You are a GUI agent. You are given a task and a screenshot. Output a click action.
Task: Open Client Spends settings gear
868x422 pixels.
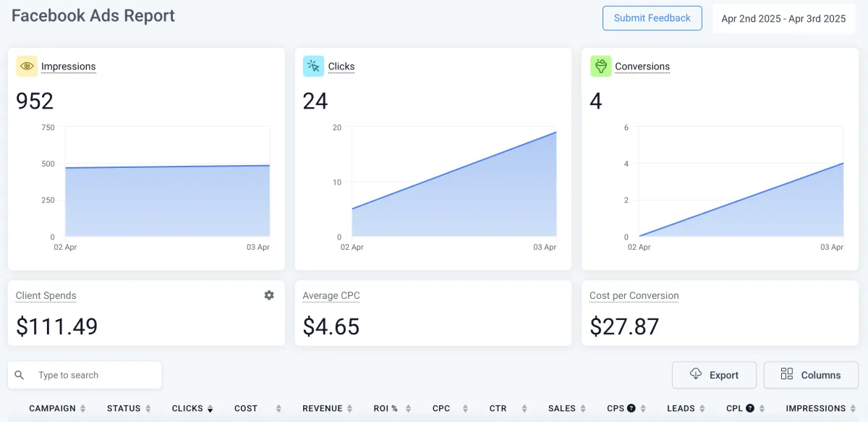point(269,295)
